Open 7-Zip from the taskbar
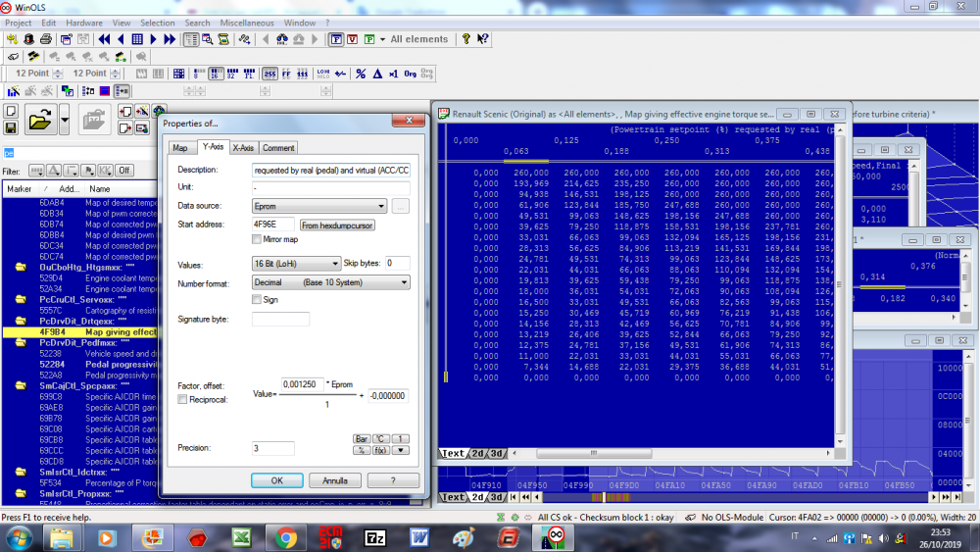The image size is (980, 552). [375, 537]
